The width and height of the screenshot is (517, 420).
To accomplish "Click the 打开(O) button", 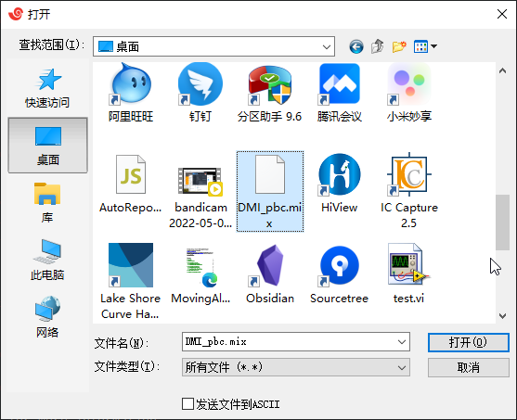I will [x=468, y=342].
